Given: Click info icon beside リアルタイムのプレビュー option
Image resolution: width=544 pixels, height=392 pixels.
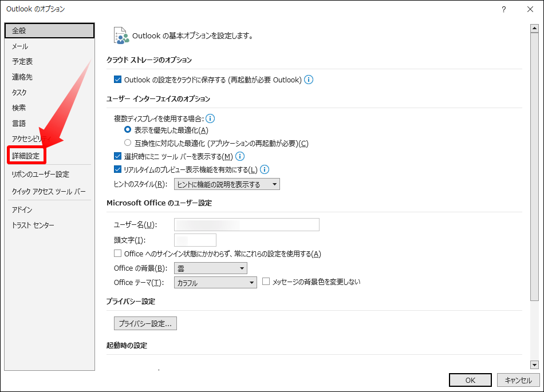Looking at the screenshot, I should point(265,169).
